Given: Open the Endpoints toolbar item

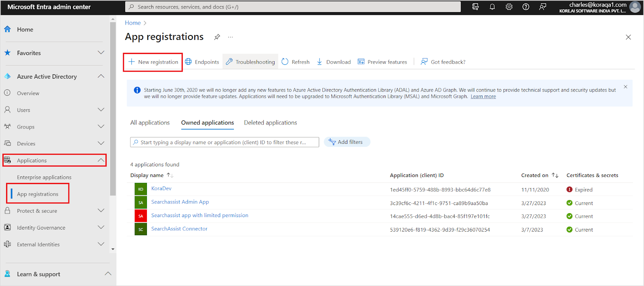Looking at the screenshot, I should tap(202, 62).
